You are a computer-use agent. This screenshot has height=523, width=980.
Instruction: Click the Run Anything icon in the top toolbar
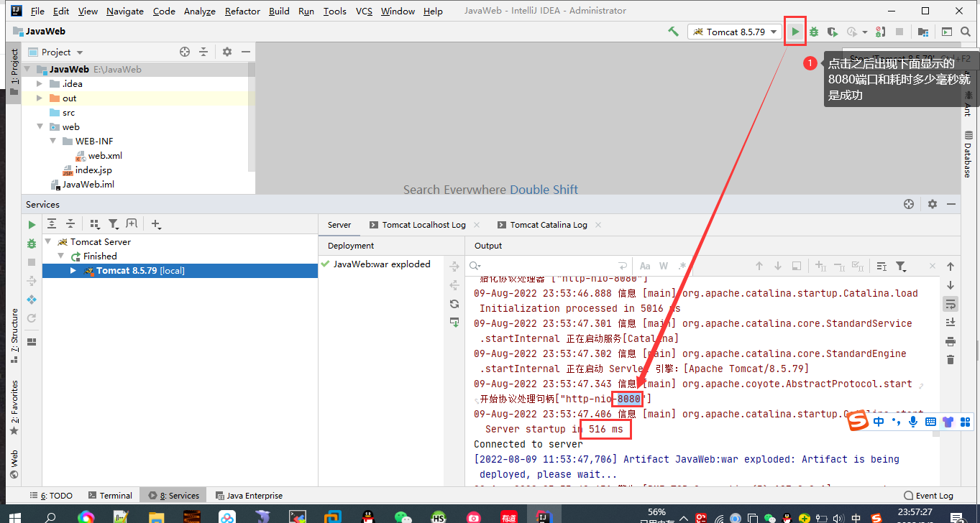coord(947,32)
